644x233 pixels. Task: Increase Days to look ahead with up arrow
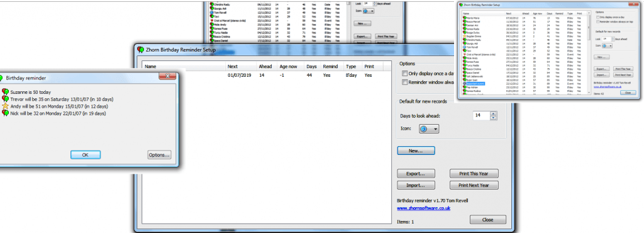pyautogui.click(x=493, y=114)
